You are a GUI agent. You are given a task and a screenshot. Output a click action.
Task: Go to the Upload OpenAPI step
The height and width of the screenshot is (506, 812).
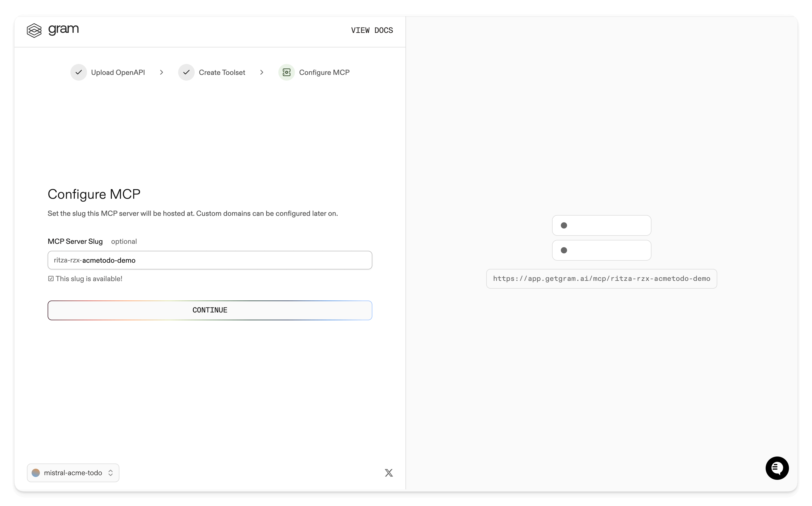[118, 72]
